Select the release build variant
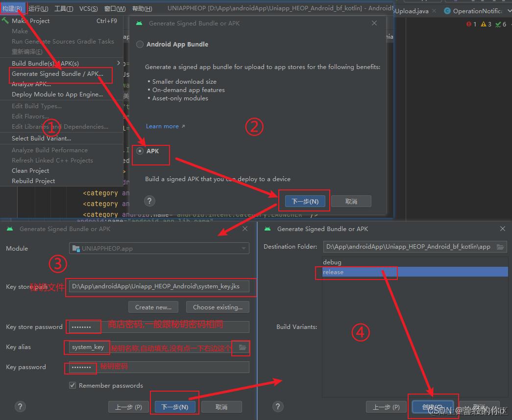 (415, 272)
